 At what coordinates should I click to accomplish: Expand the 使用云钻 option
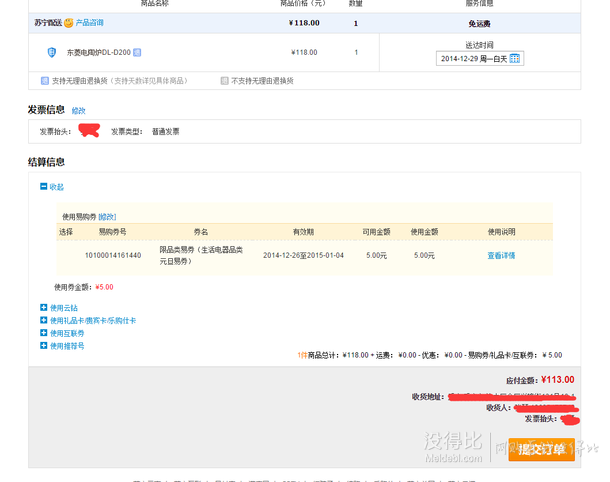coord(64,307)
